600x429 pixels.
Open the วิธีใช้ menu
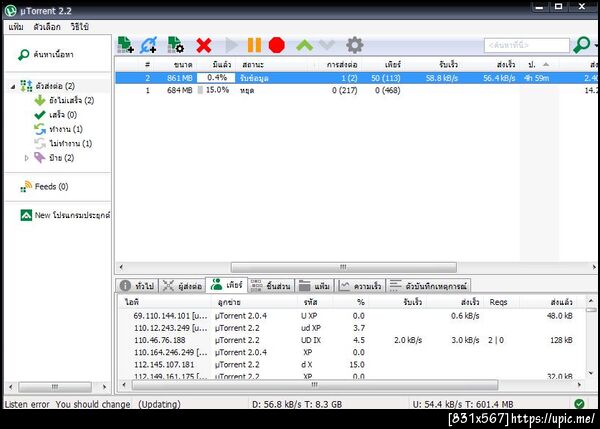click(x=80, y=27)
